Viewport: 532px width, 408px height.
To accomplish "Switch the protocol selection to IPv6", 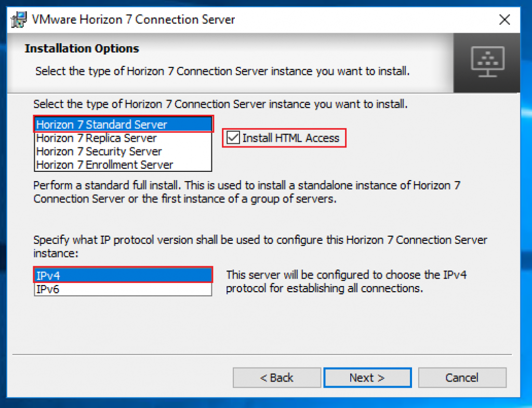I will tap(123, 289).
